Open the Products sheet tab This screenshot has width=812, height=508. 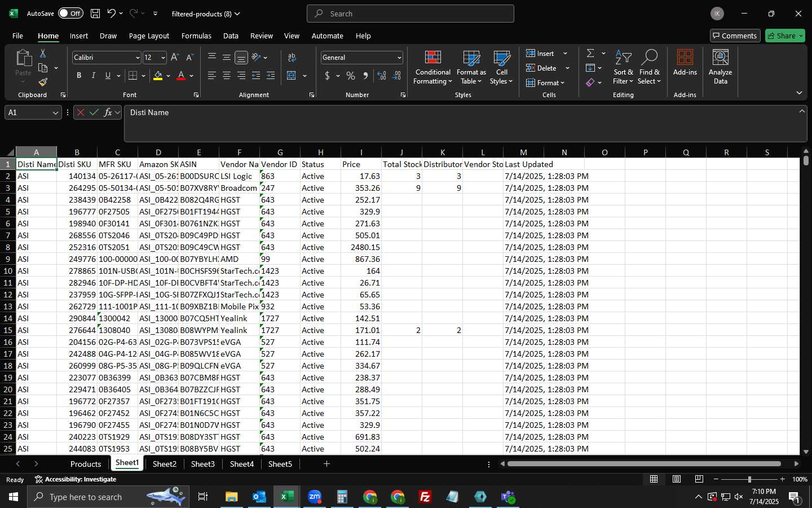coord(86,464)
